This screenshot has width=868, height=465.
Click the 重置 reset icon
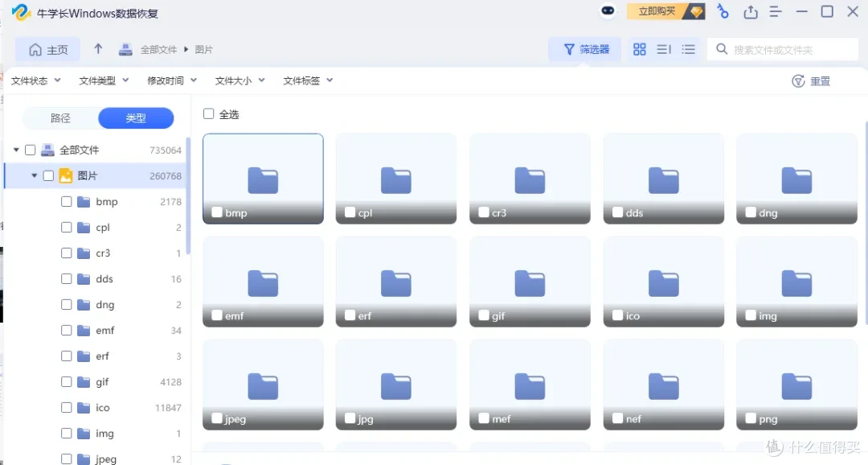point(798,81)
